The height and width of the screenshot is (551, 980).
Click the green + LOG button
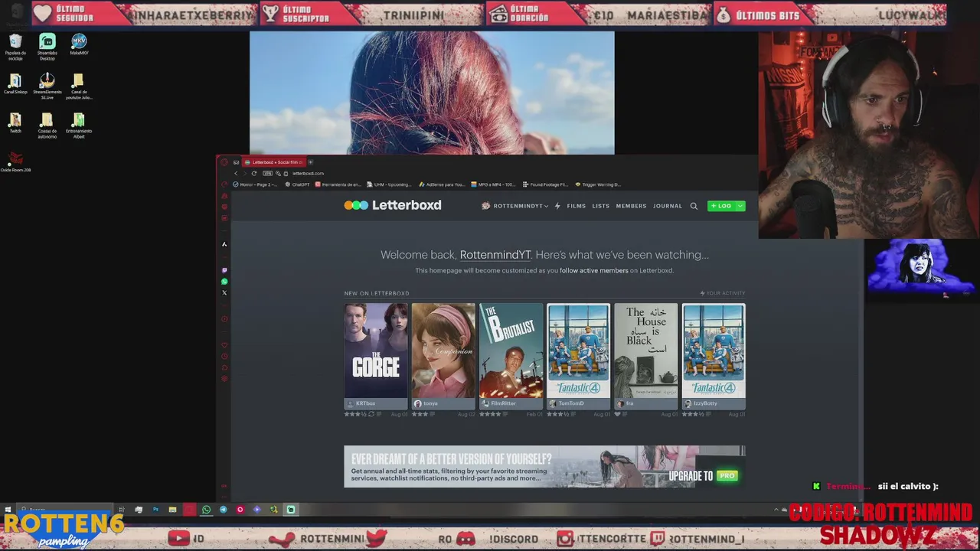coord(721,206)
